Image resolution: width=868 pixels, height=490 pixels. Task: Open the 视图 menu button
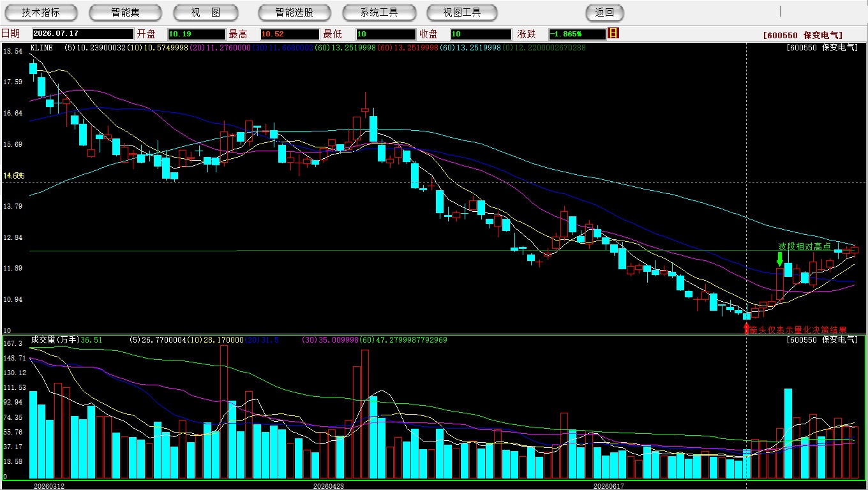pos(206,12)
